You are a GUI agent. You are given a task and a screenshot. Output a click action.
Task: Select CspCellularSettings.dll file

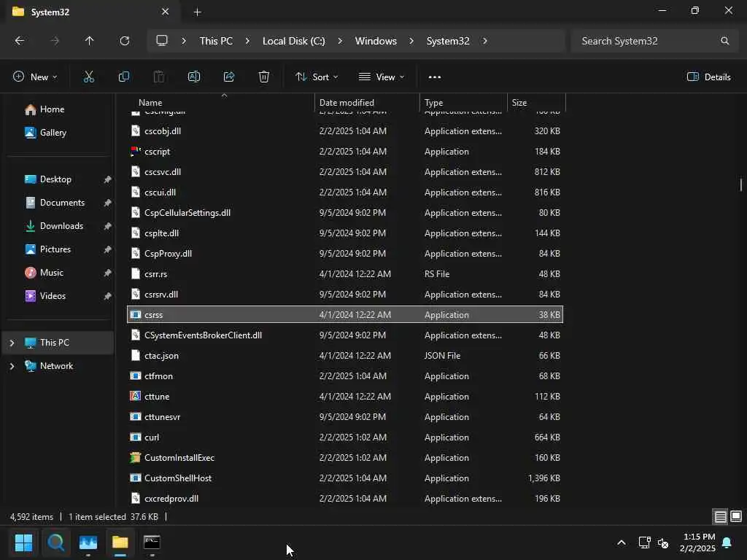345,213
